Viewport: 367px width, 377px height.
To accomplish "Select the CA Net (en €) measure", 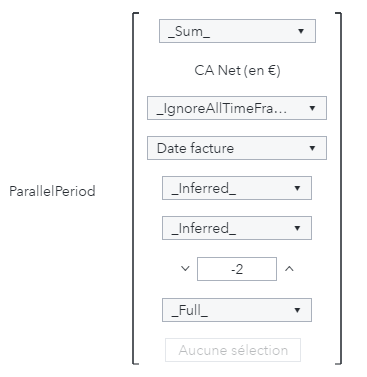I will [237, 70].
